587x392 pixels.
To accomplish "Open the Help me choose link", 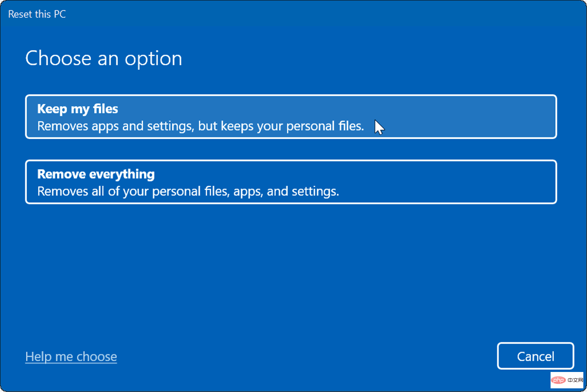I will pyautogui.click(x=71, y=357).
